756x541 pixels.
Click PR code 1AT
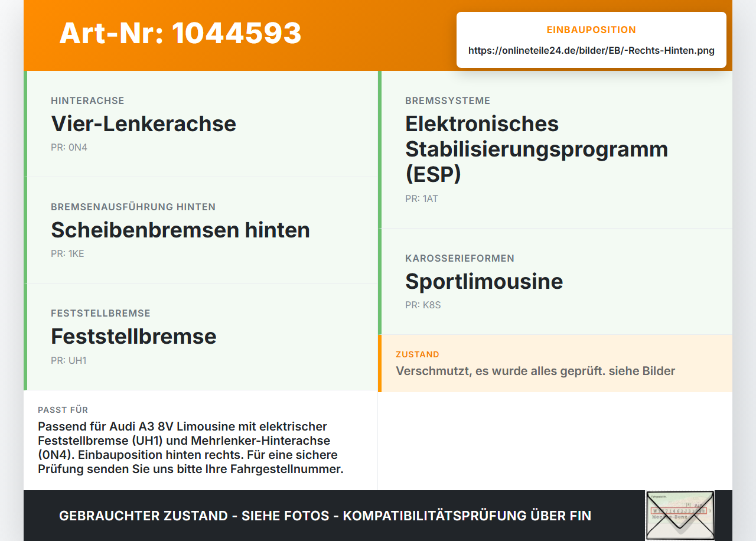(422, 199)
